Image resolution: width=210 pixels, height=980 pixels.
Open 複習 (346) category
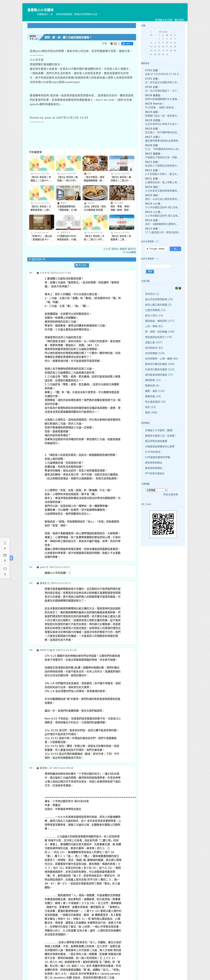coord(151,412)
